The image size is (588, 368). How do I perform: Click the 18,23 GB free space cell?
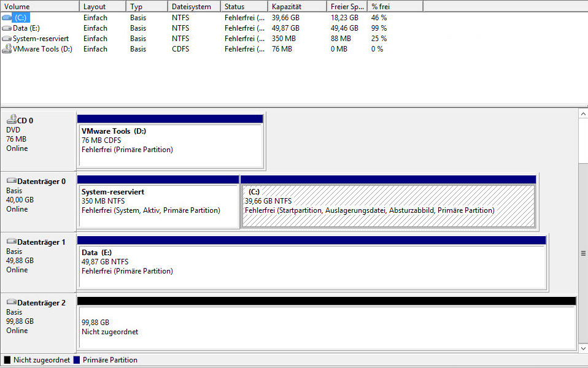[344, 18]
